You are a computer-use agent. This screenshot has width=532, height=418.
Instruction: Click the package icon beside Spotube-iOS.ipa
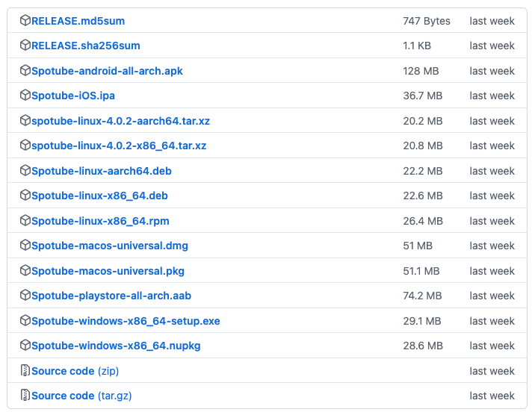pos(25,96)
